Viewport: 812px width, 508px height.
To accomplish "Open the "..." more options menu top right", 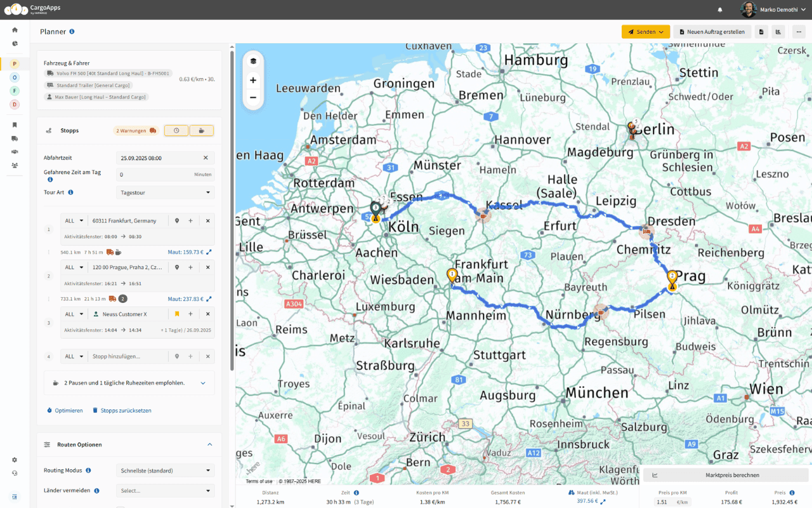I will pos(798,31).
